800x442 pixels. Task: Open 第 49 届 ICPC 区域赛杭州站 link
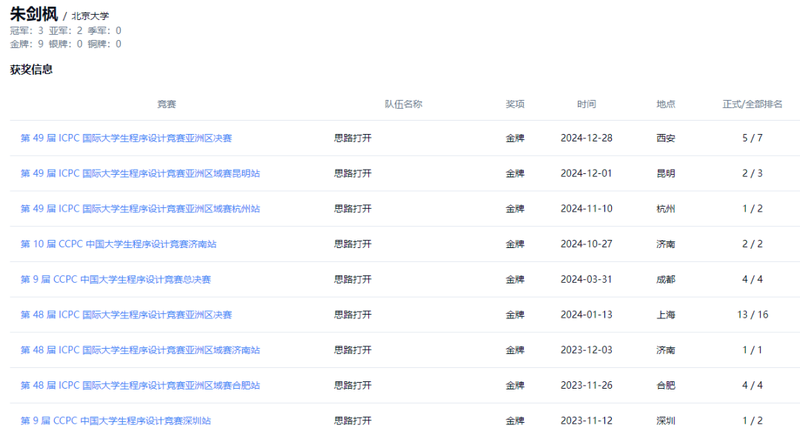point(140,209)
